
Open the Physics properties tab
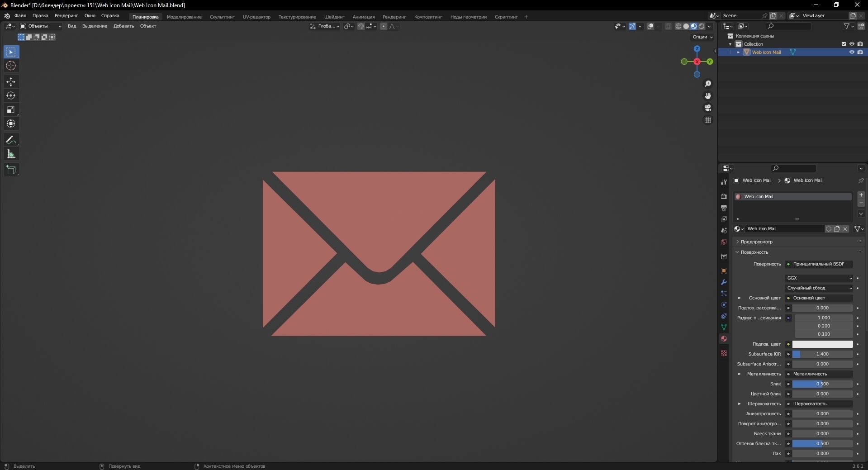click(724, 305)
